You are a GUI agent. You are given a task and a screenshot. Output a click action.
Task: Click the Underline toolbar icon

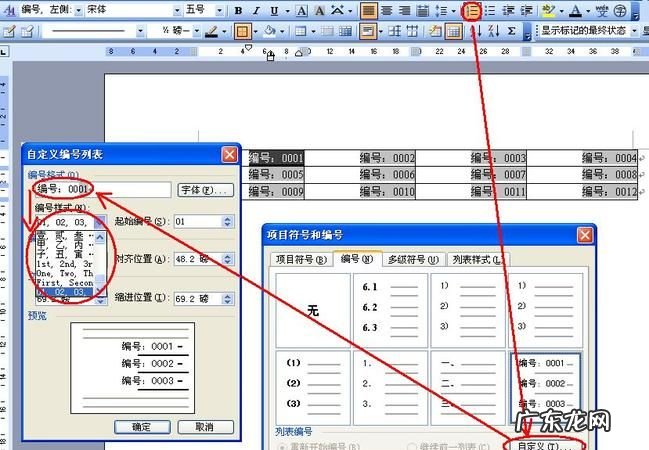[275, 10]
